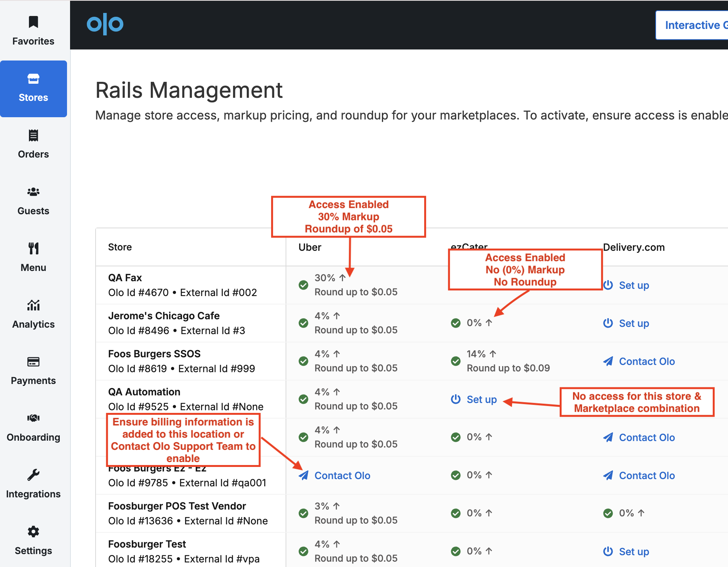
Task: Click the Uber column header
Action: pos(310,247)
